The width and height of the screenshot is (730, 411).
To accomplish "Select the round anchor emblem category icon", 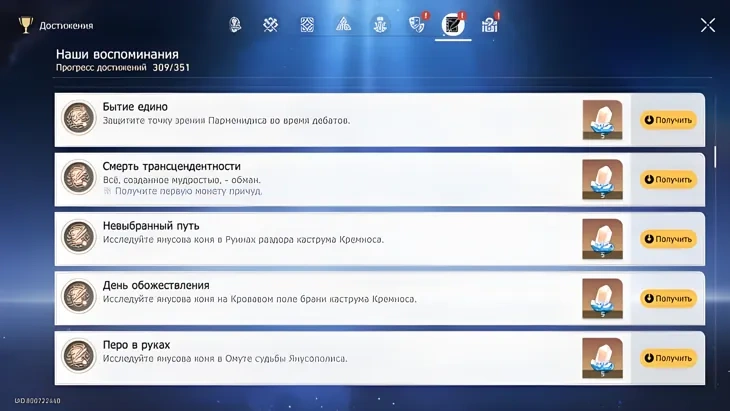I will point(380,25).
